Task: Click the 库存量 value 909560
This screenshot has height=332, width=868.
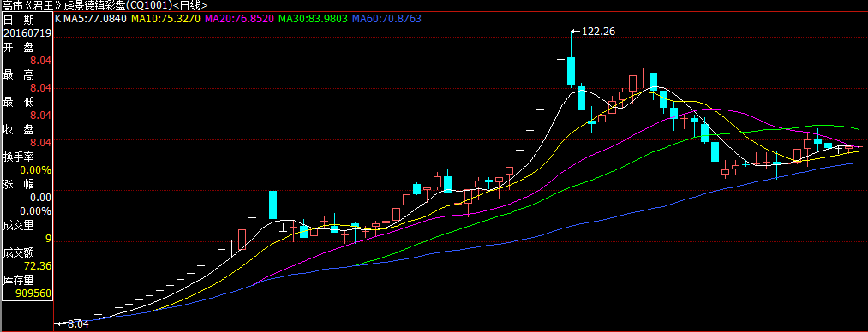Action: point(33,293)
